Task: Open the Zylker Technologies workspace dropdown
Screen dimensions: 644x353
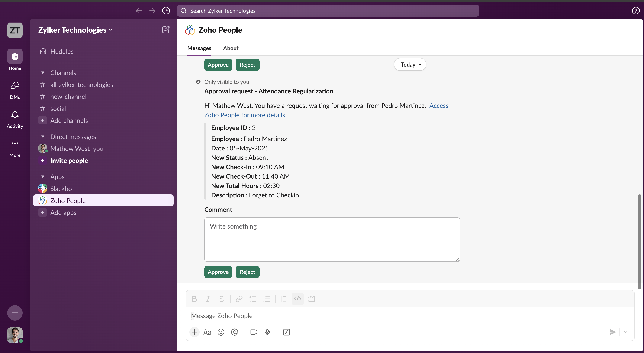Action: pyautogui.click(x=75, y=30)
